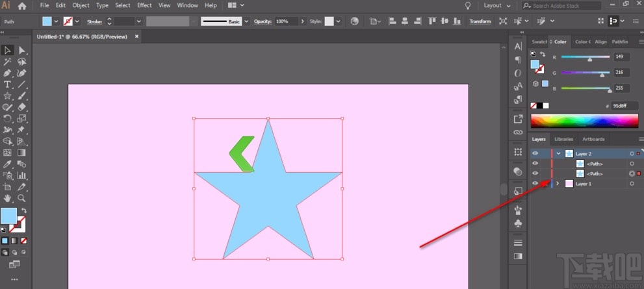Open fill color dropdown in control bar
Screen dimensions: 644x289
coord(57,21)
